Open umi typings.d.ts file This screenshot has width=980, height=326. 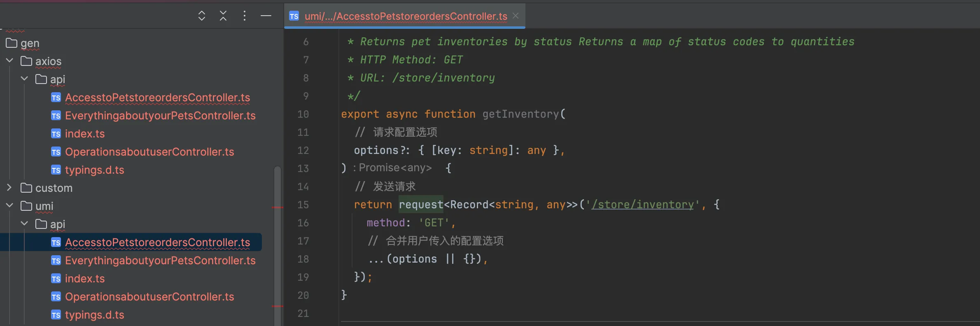coord(94,315)
